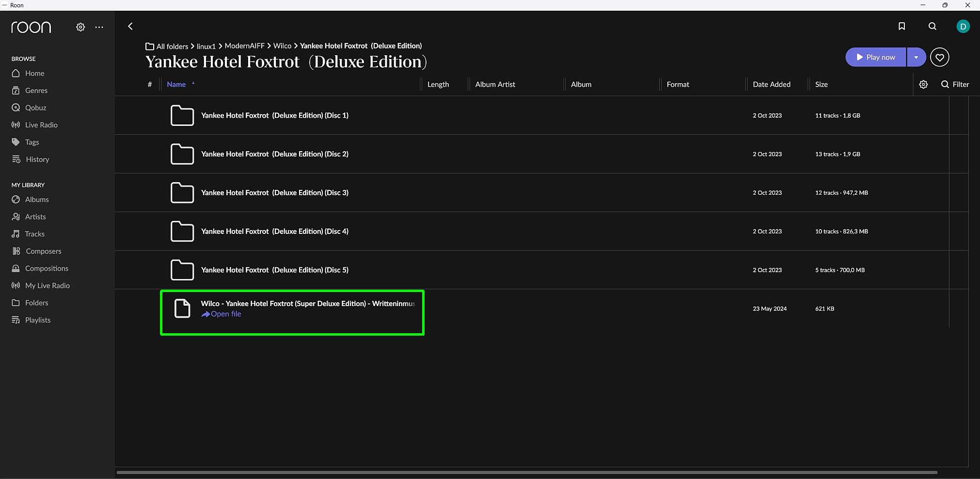This screenshot has width=980, height=479.
Task: Open Albums in My Library
Action: pos(30,200)
